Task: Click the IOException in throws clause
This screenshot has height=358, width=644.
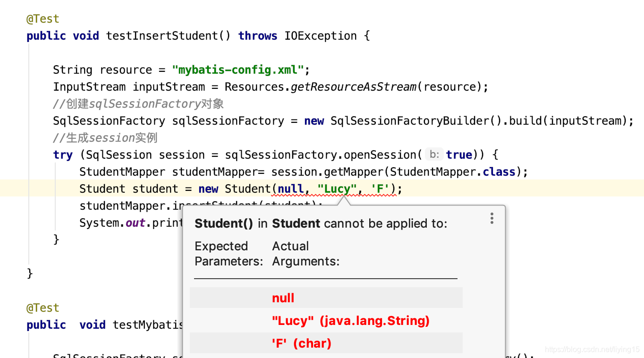Action: (321, 36)
